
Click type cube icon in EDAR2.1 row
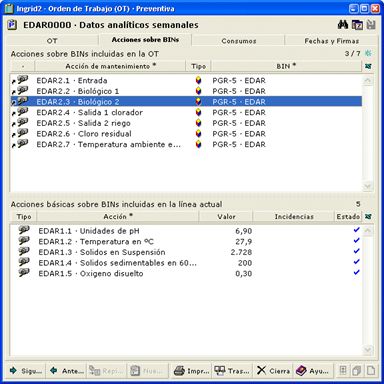click(198, 80)
